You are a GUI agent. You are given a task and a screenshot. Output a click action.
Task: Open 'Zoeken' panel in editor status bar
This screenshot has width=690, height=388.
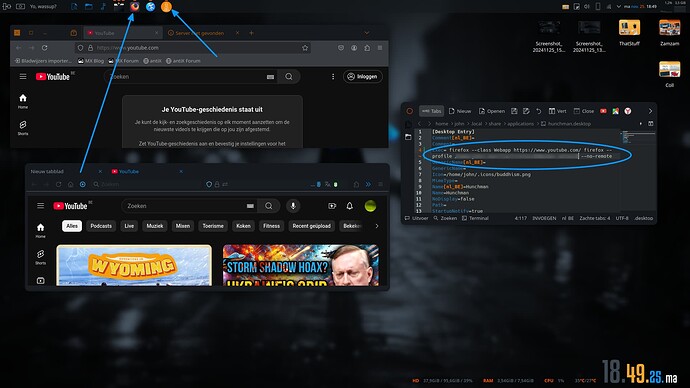(445, 218)
